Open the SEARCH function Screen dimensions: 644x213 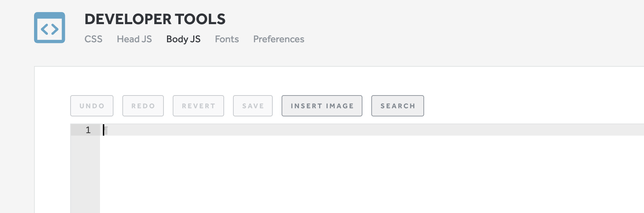(397, 106)
